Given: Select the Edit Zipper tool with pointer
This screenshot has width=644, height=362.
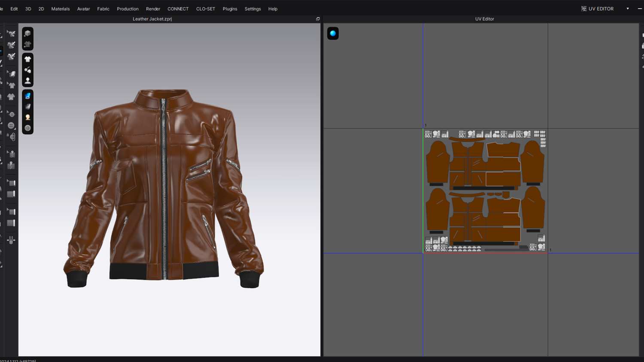Looking at the screenshot, I should pos(11,154).
